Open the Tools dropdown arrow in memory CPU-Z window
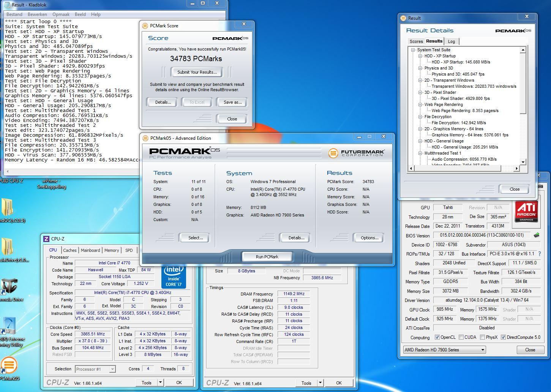The image size is (551, 392). pyautogui.click(x=320, y=383)
